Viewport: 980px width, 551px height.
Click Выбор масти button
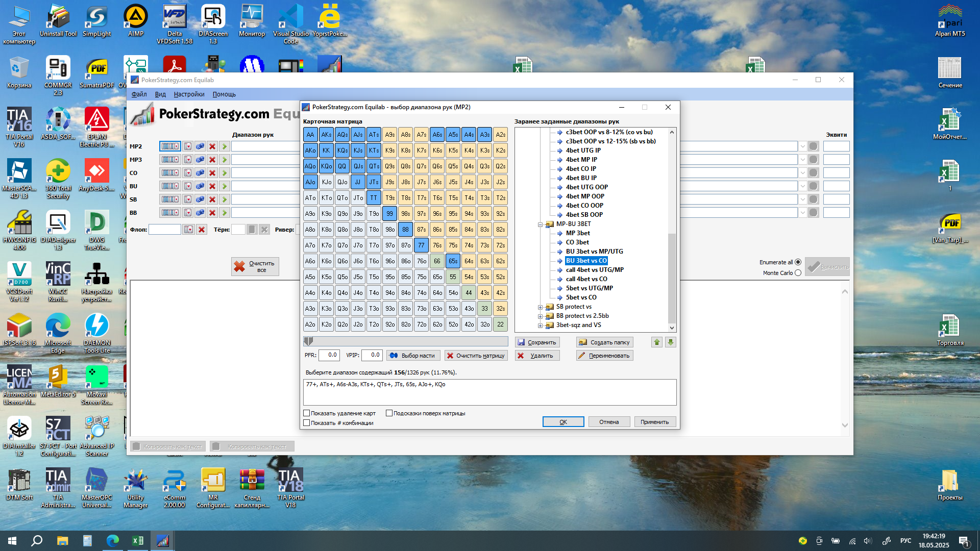click(413, 356)
